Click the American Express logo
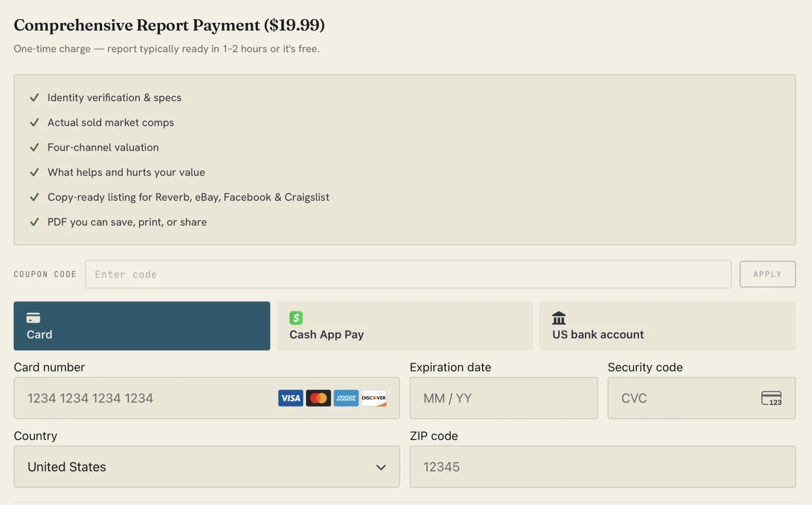This screenshot has width=812, height=505. [346, 398]
